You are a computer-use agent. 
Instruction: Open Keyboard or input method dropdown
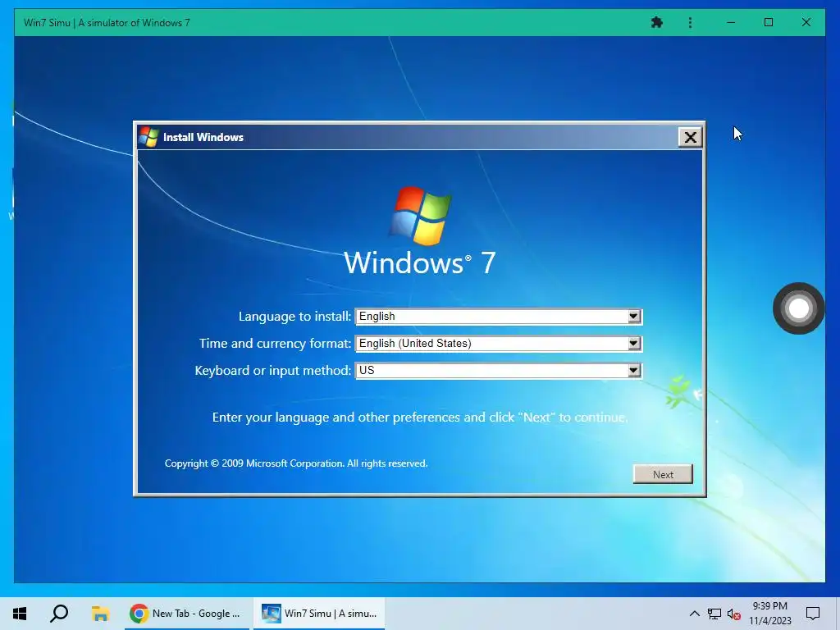point(498,370)
